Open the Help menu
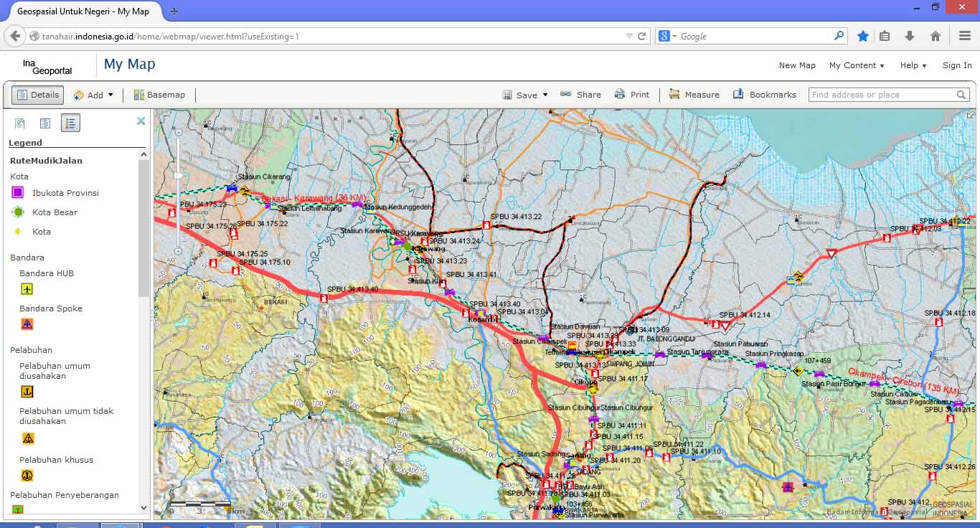The height and width of the screenshot is (528, 980). (913, 65)
